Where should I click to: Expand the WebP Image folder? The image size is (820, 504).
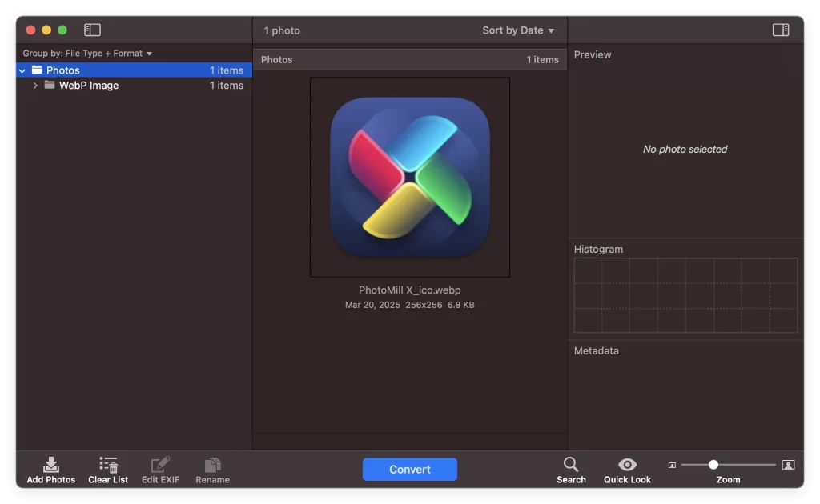tap(35, 86)
